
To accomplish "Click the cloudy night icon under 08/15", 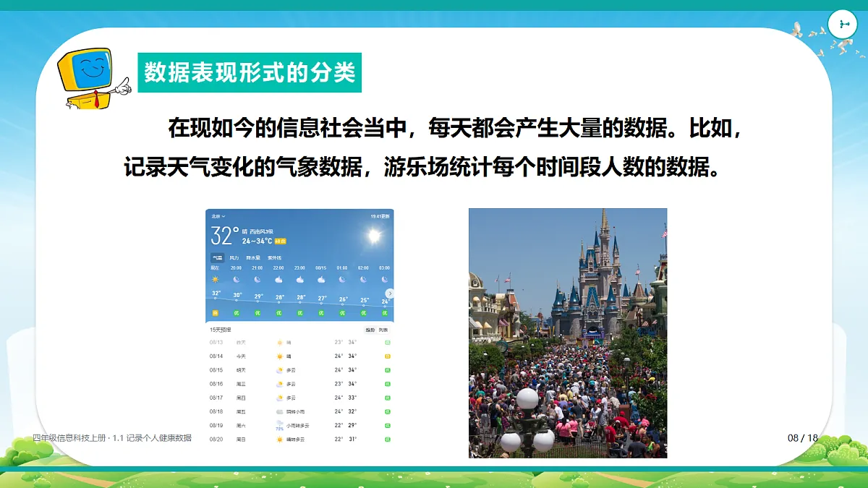I will (x=321, y=279).
